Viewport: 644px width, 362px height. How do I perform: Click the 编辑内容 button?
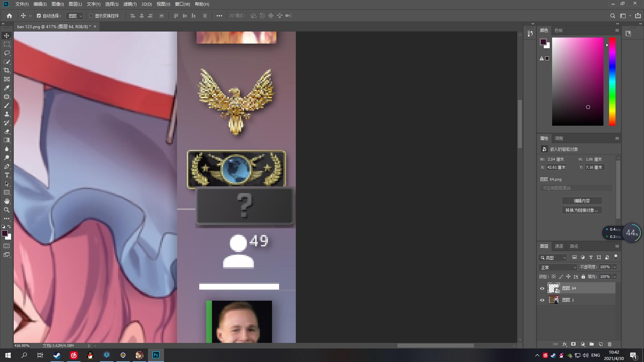pos(582,201)
